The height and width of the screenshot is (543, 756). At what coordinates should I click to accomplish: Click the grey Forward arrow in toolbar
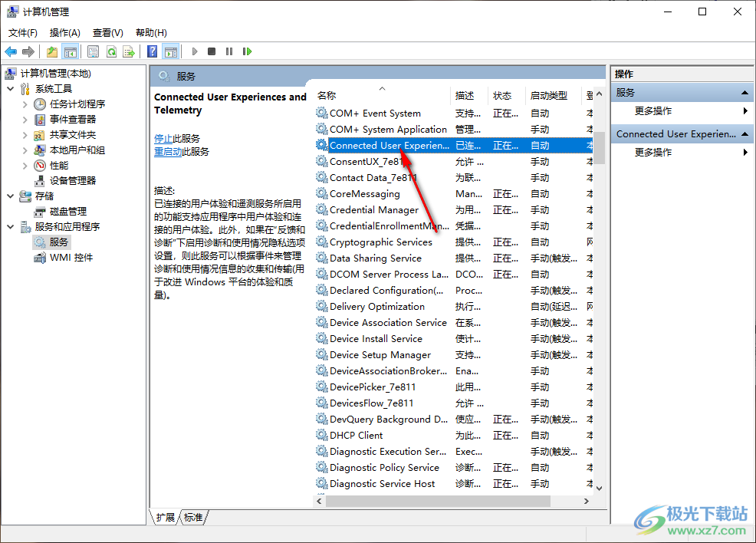click(28, 51)
